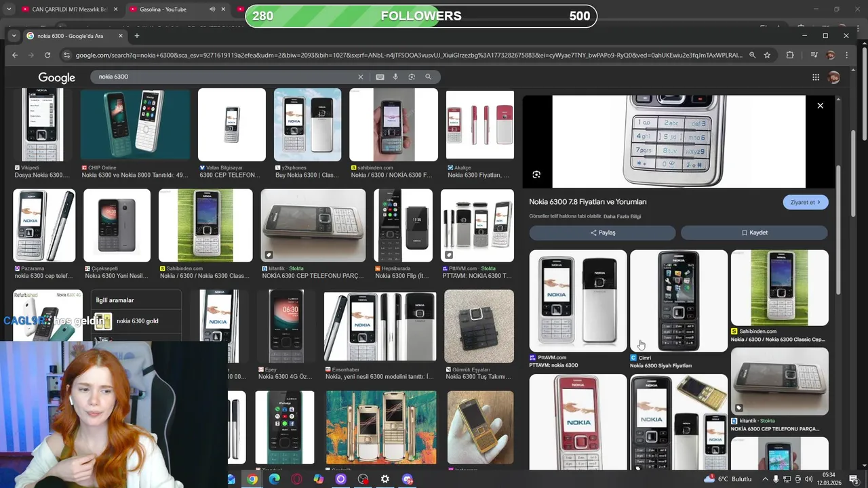Open the taskbar notifications icon

[853, 479]
